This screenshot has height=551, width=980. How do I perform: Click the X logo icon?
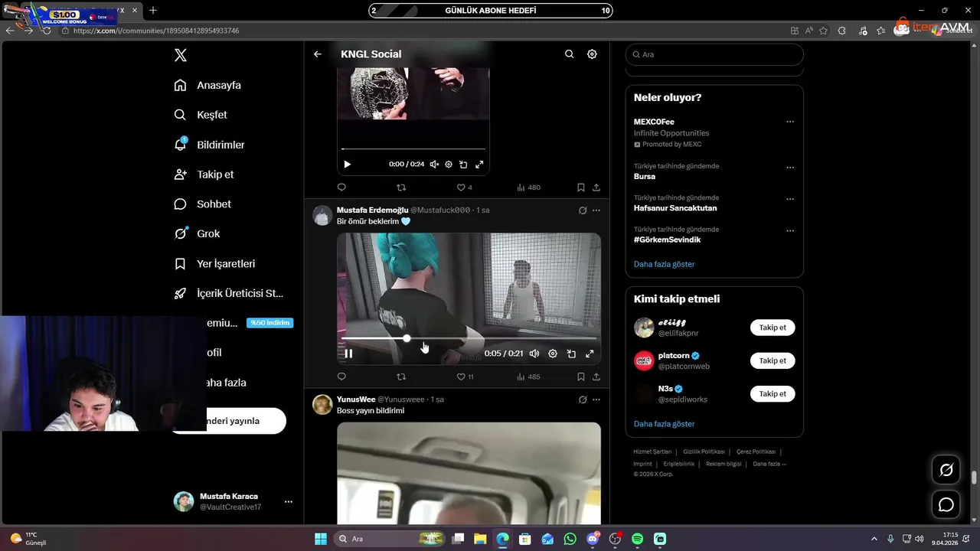tap(180, 55)
